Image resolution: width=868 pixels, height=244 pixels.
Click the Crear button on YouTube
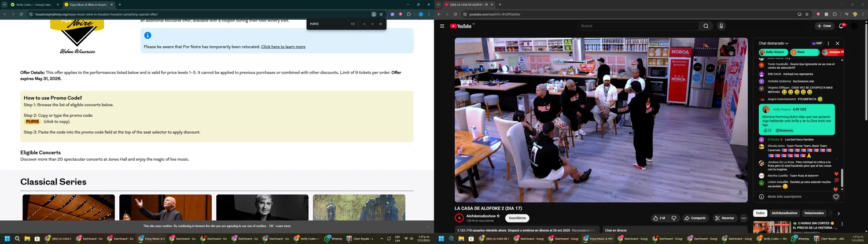pos(824,26)
